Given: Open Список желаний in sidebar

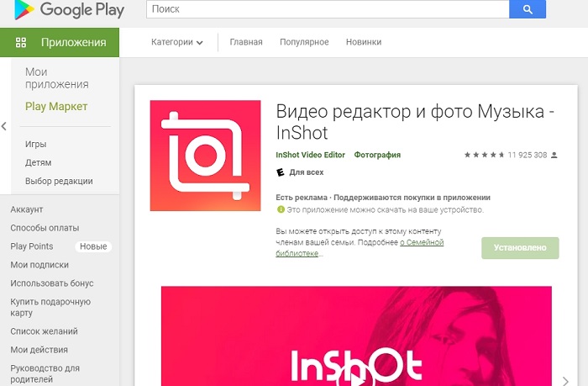Looking at the screenshot, I should pyautogui.click(x=45, y=331).
